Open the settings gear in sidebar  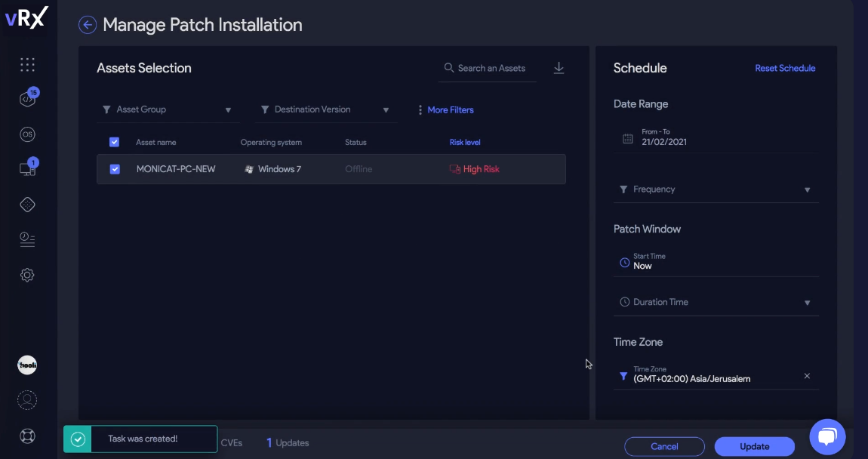coord(27,275)
